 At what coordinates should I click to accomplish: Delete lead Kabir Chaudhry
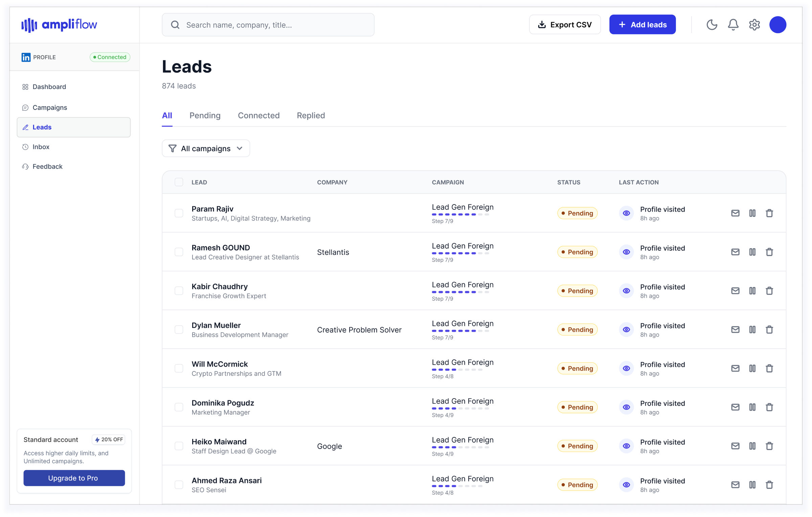769,291
